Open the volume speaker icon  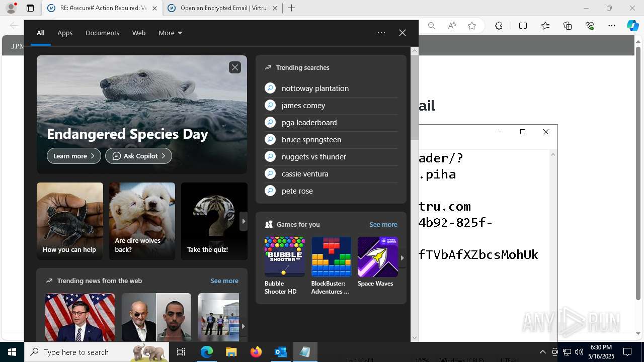tap(579, 352)
